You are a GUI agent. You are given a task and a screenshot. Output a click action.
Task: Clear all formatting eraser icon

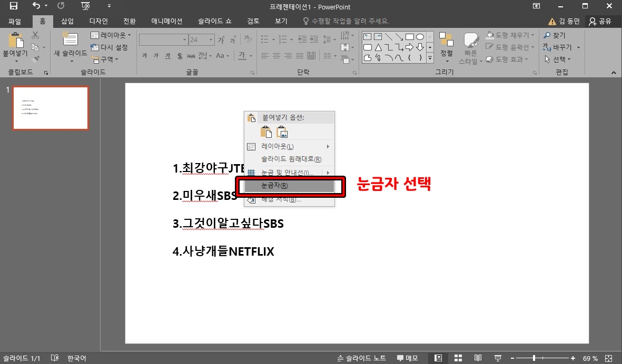point(248,39)
